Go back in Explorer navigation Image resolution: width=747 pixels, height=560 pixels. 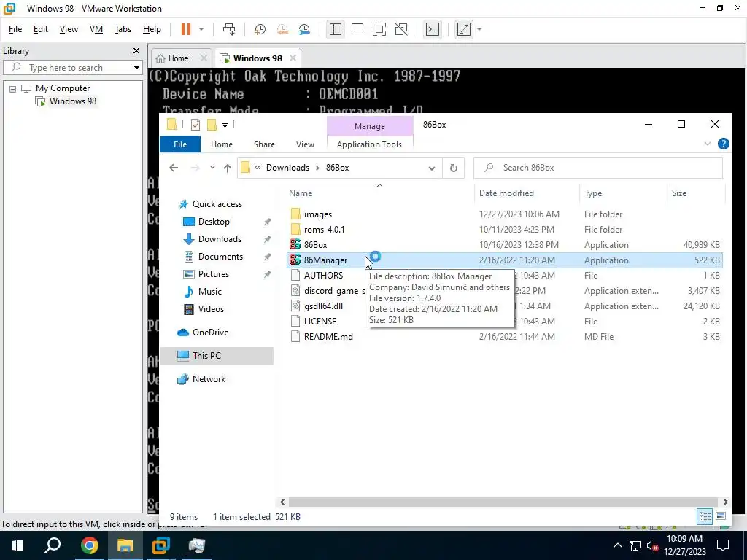pyautogui.click(x=174, y=168)
